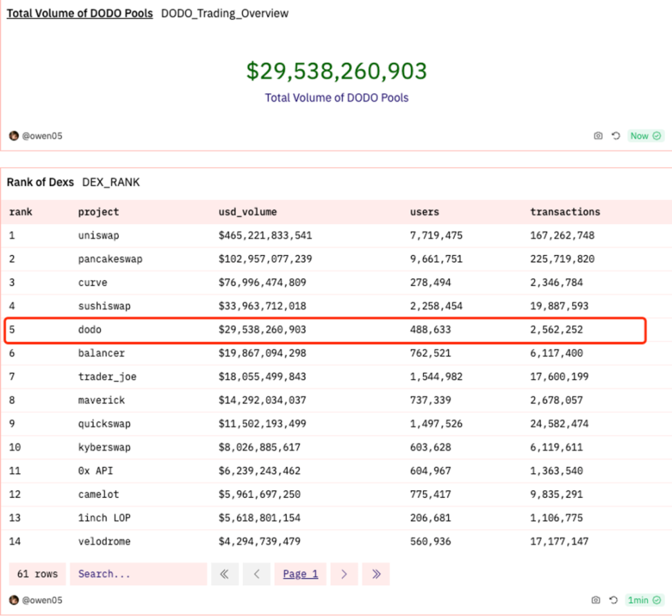
Task: Jump to the last page of the table
Action: 376,574
